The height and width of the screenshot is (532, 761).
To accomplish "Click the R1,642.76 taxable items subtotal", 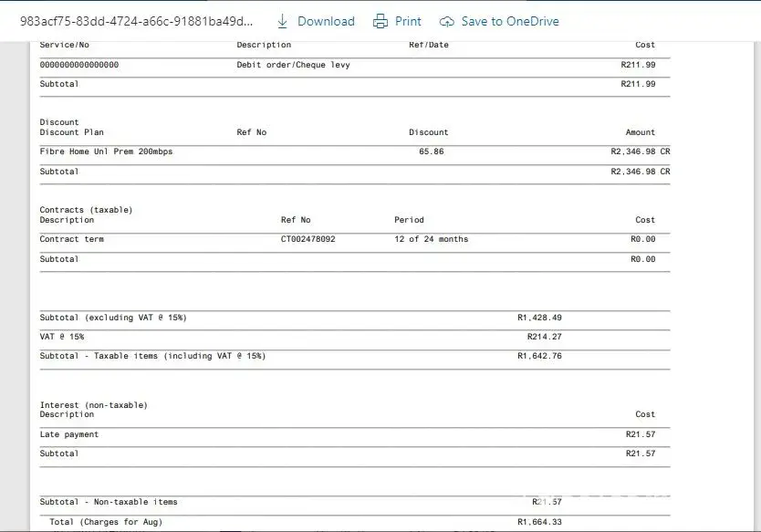I will coord(539,356).
